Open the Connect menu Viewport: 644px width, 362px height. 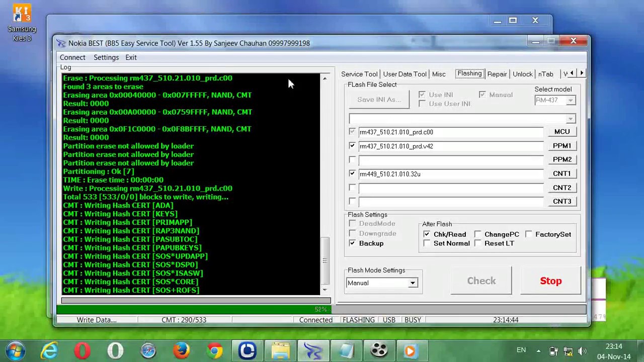(x=72, y=57)
